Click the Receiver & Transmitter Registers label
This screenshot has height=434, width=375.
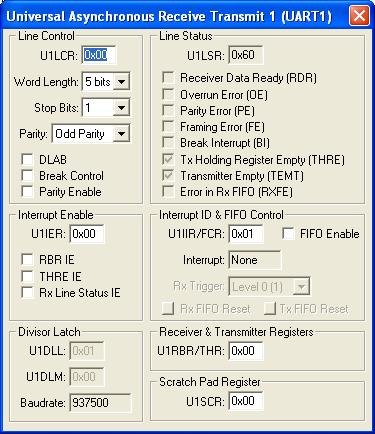[236, 332]
